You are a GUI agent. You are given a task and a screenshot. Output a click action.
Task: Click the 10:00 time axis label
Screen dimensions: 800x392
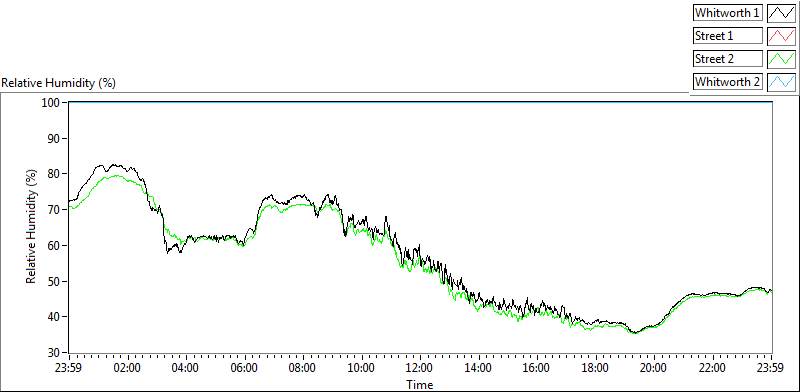tap(362, 368)
